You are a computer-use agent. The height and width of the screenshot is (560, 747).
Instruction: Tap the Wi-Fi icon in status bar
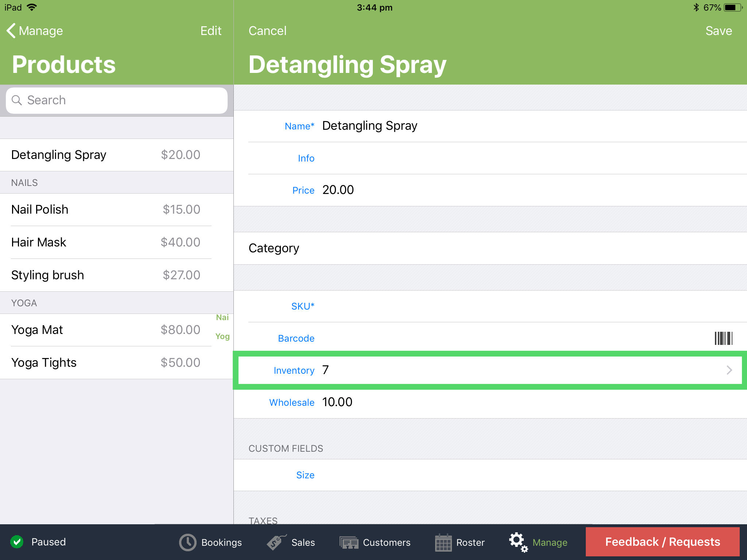click(x=32, y=7)
